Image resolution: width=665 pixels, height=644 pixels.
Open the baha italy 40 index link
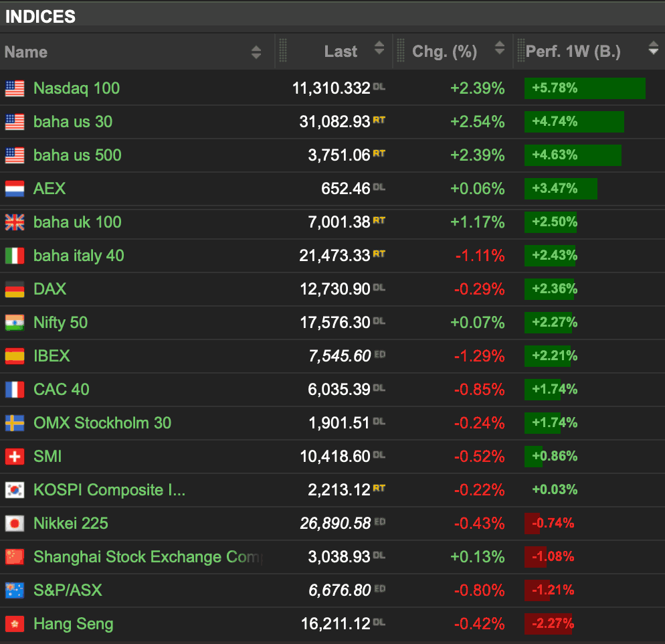[x=79, y=256]
